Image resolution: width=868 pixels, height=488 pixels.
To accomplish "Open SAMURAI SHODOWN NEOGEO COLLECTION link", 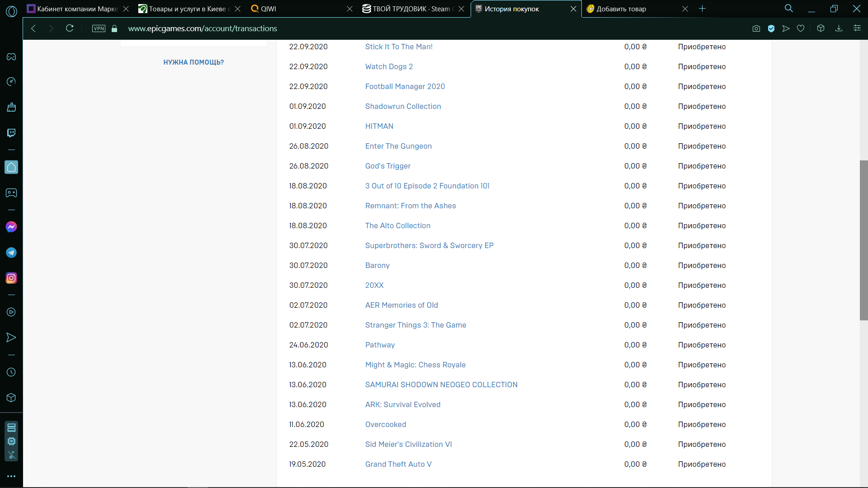I will (441, 385).
